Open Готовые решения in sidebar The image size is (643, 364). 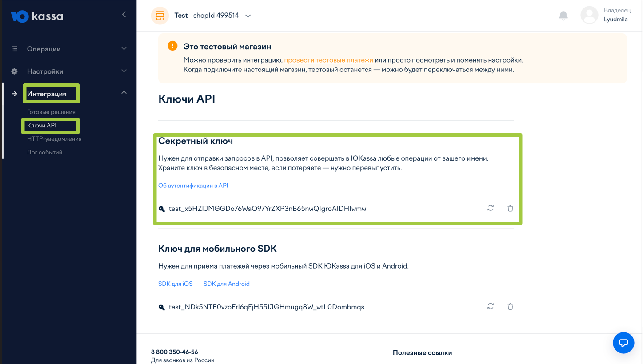point(51,112)
